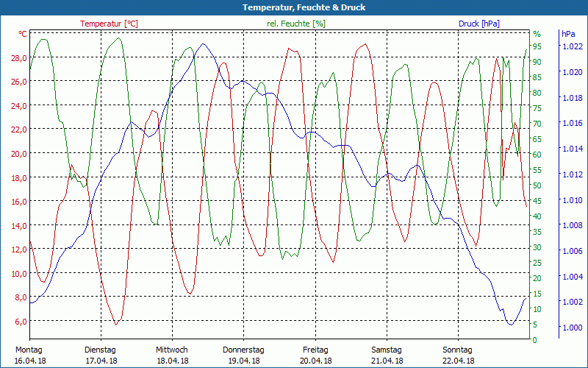This screenshot has height=368, width=588.
Task: Click the red '°C' axis unit label
Action: tap(23, 34)
